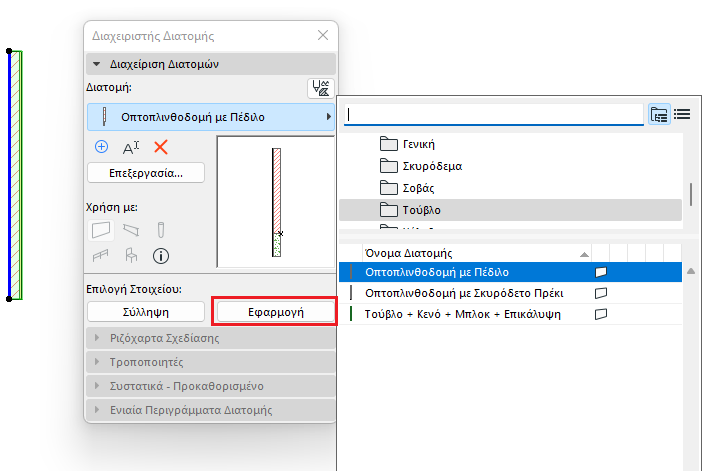The image size is (707, 471).
Task: Open the Οπτοπλινθοδομή με Πέδιλο profile dropdown
Action: tap(211, 117)
